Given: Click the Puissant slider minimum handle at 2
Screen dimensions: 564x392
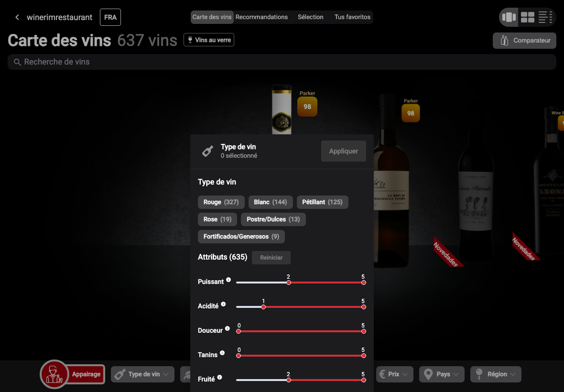Looking at the screenshot, I should click(289, 283).
